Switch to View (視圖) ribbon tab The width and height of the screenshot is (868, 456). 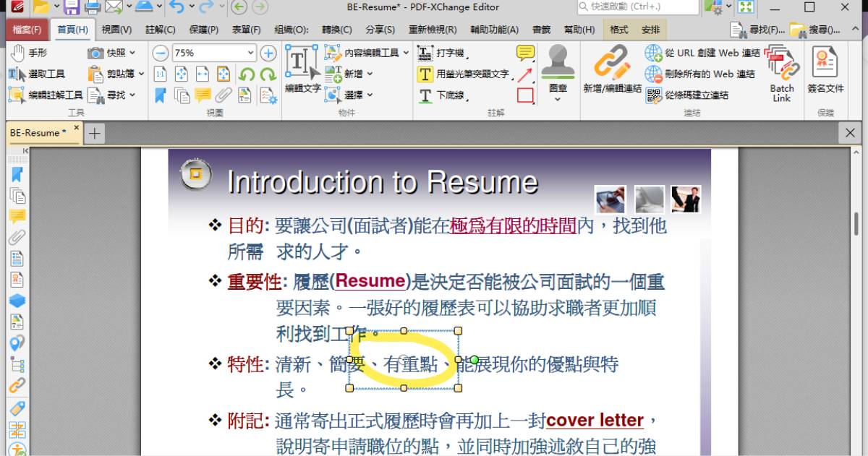tap(116, 30)
